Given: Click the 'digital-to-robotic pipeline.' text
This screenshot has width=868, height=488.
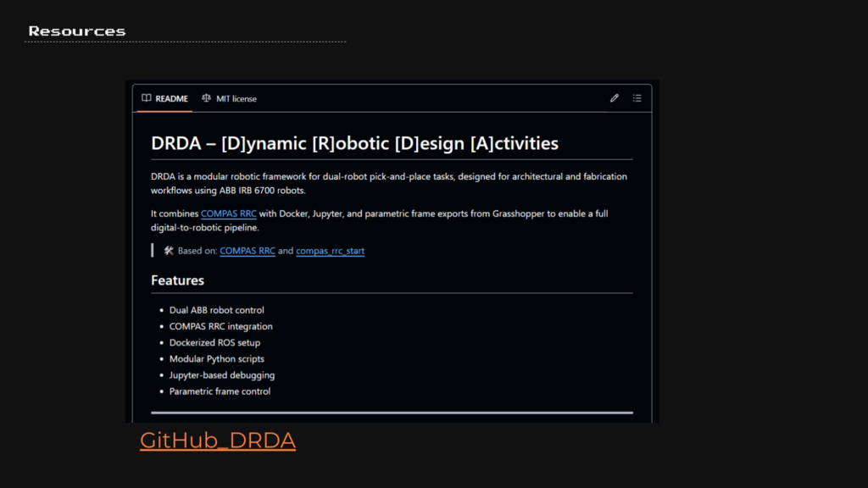Looking at the screenshot, I should pos(205,227).
